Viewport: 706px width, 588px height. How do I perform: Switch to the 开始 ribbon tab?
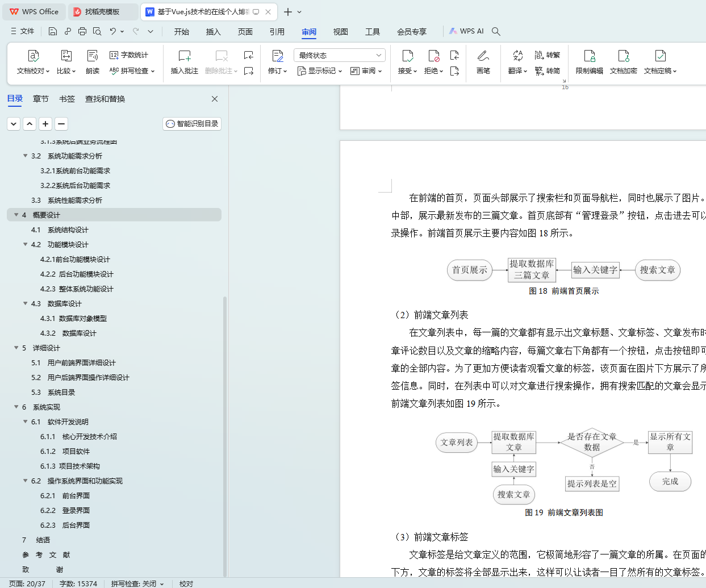pos(182,32)
